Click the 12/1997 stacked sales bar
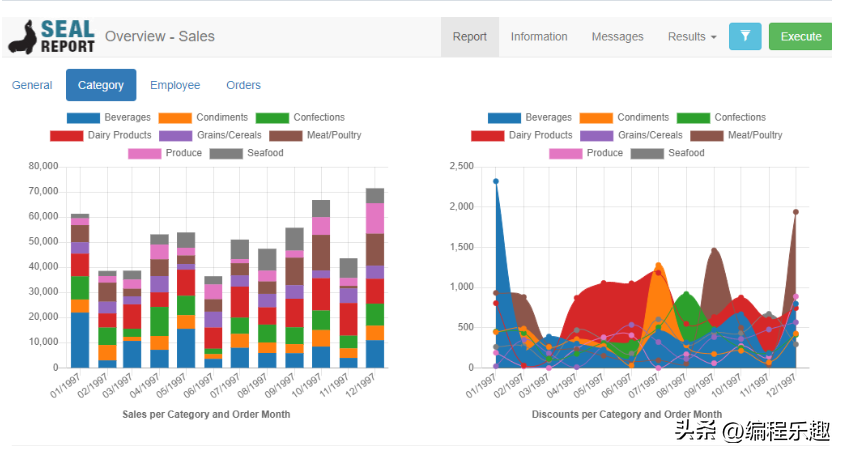844x455 pixels. (x=375, y=278)
